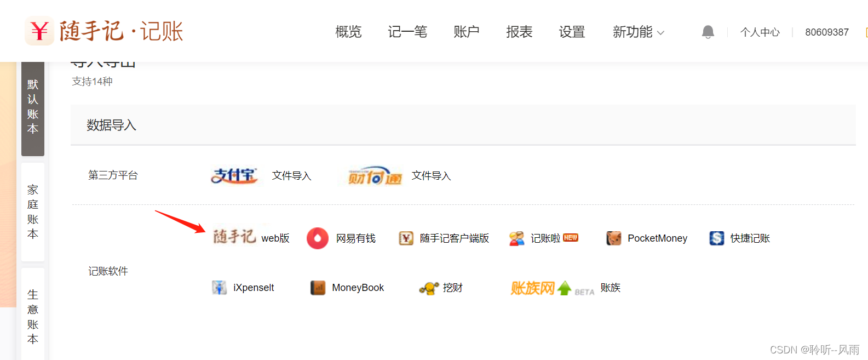
Task: Click the 快捷记账 dollar icon
Action: coord(717,238)
